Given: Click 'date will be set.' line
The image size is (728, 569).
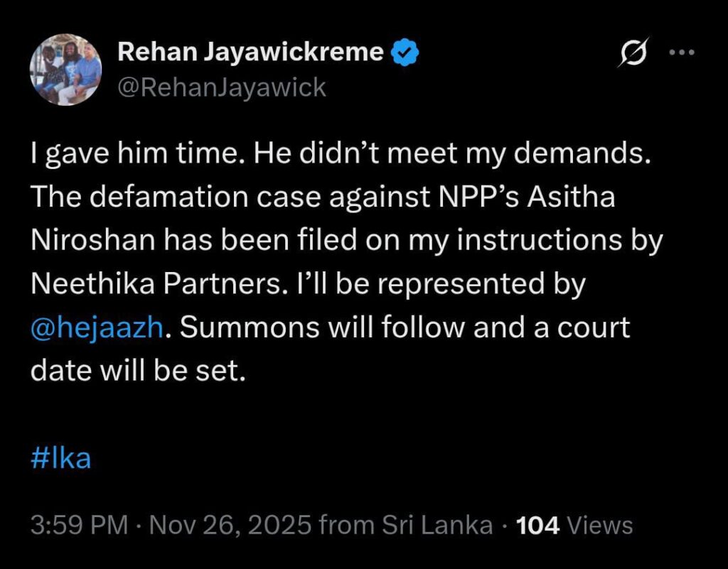Looking at the screenshot, I should (x=138, y=371).
